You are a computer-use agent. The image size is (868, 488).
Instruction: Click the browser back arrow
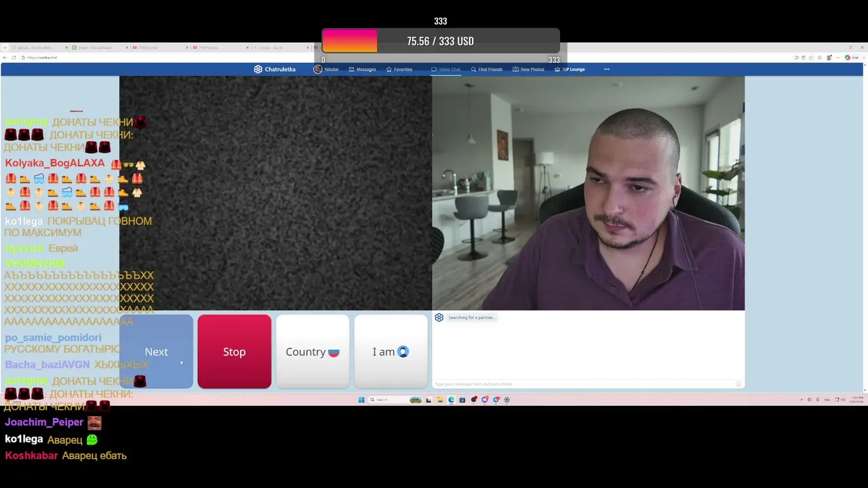coord(5,58)
